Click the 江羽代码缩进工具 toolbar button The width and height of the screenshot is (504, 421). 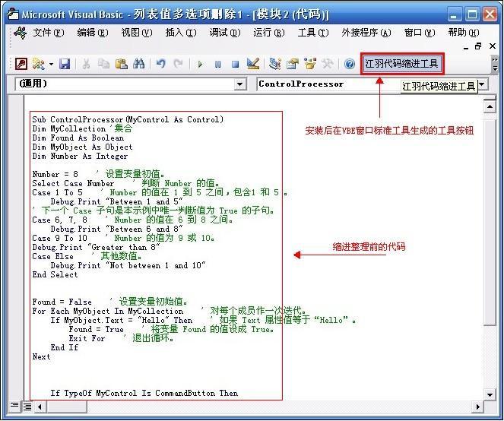[401, 64]
